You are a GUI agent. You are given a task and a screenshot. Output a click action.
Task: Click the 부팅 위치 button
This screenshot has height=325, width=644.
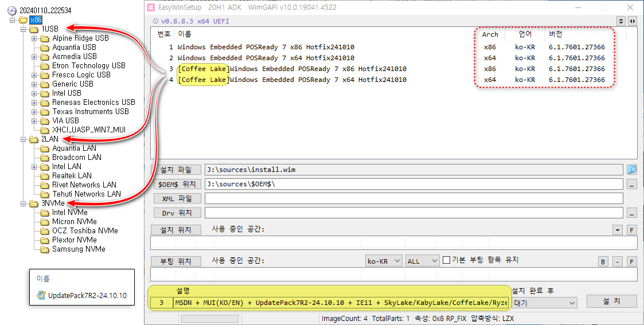coord(176,261)
